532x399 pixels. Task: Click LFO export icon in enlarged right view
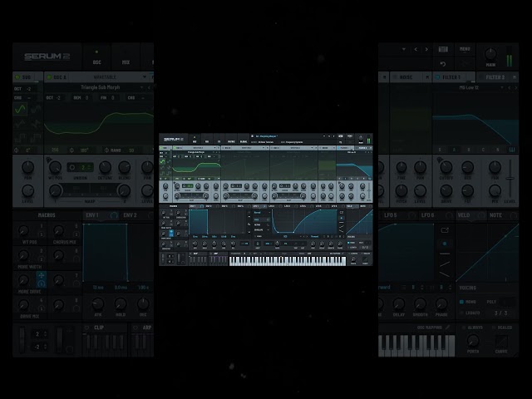pos(445,230)
